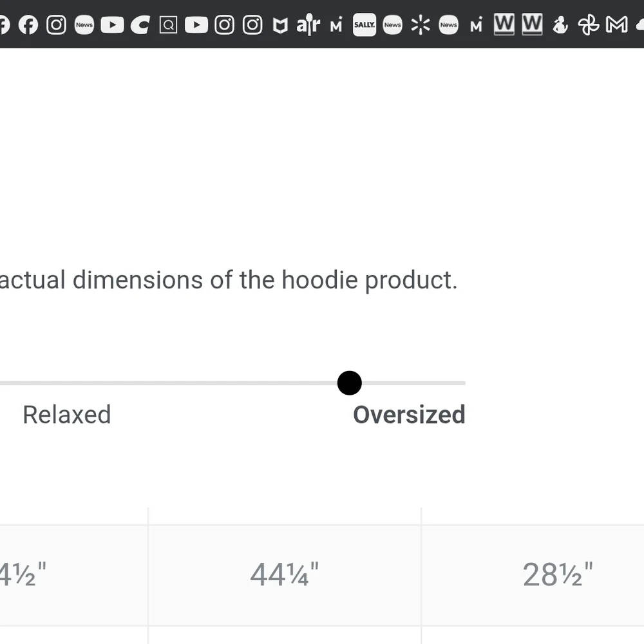Image resolution: width=644 pixels, height=644 pixels.
Task: Open the McAfee shield icon
Action: coord(280,25)
